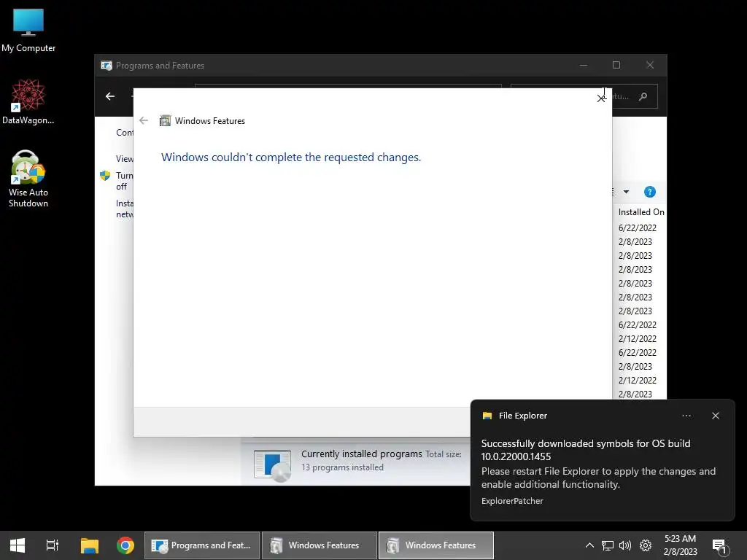This screenshot has width=747, height=560.
Task: Click the Currently installed programs icon
Action: coord(273,465)
